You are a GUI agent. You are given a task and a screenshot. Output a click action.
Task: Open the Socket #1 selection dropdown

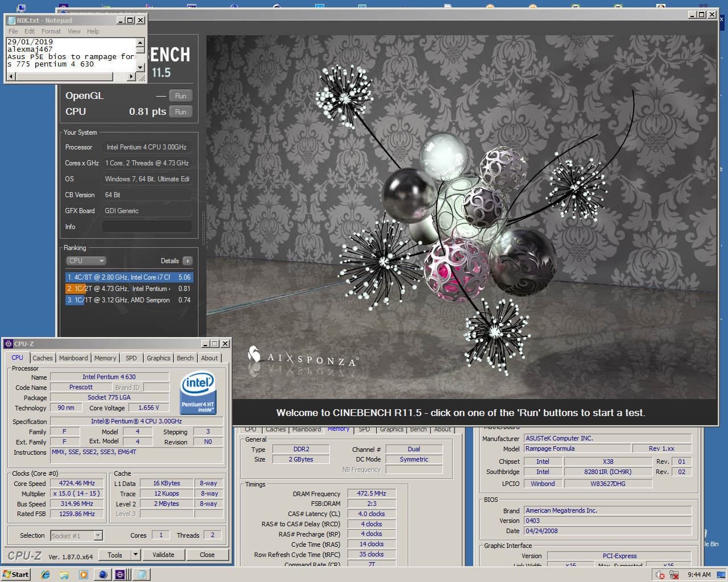98,535
